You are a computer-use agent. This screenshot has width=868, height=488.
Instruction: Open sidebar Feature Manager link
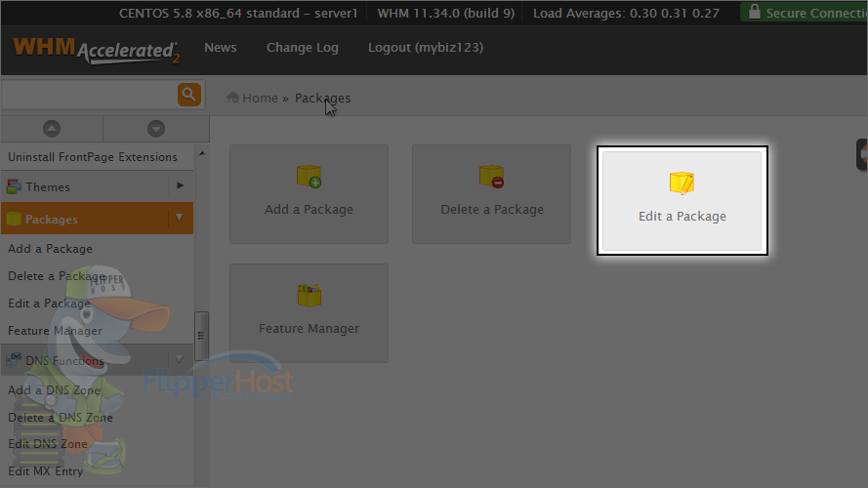pyautogui.click(x=55, y=331)
